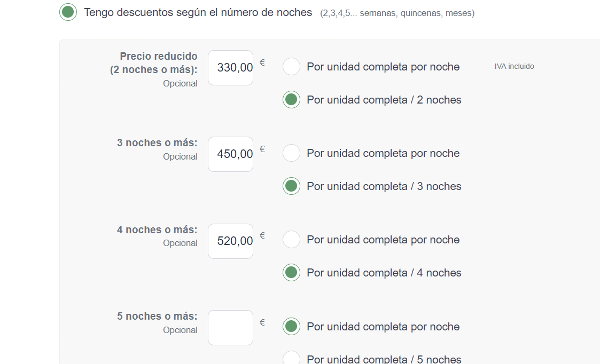Screen dimensions: 600x364
Task: Select 'Por unidad completa por noche' for 2 noches
Action: 291,67
